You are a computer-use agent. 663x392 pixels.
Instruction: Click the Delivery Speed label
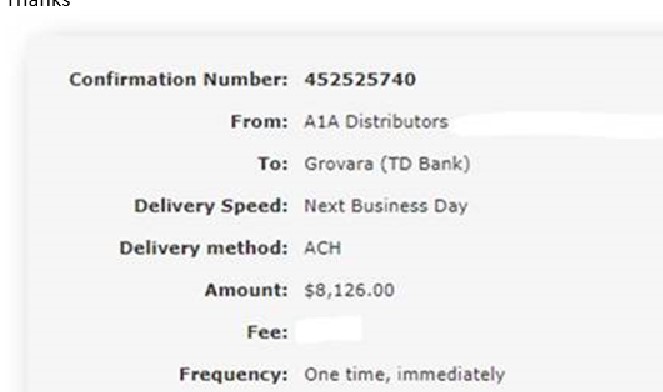[211, 206]
